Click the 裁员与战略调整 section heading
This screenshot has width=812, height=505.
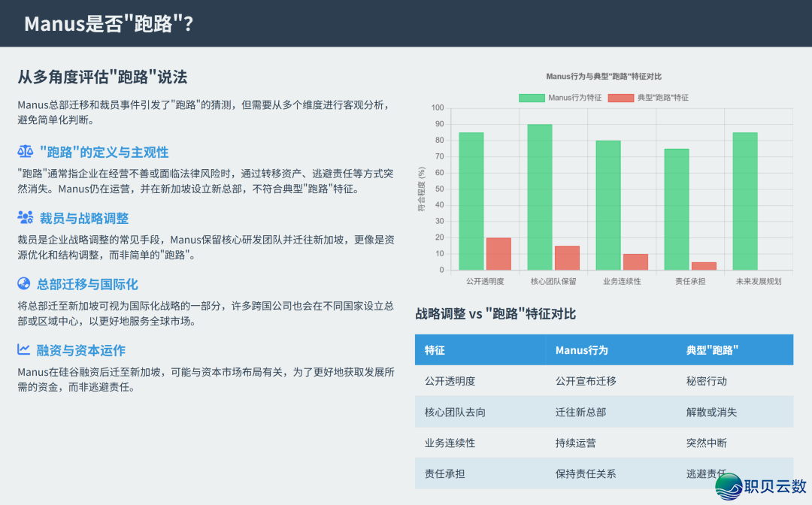click(84, 218)
